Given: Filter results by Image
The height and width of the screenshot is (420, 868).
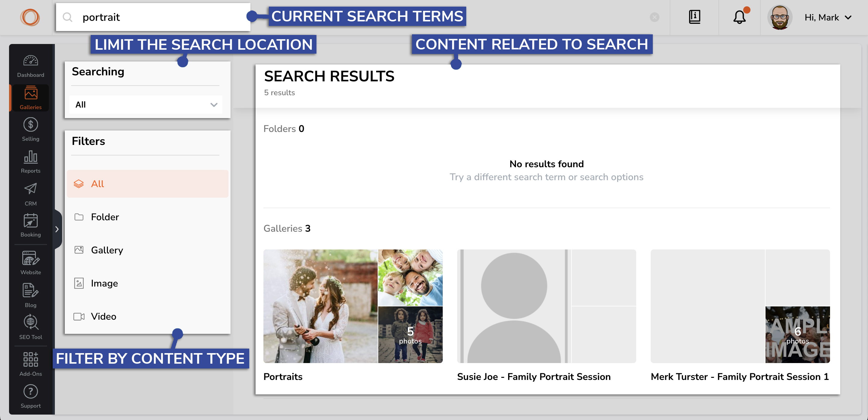Looking at the screenshot, I should 104,283.
